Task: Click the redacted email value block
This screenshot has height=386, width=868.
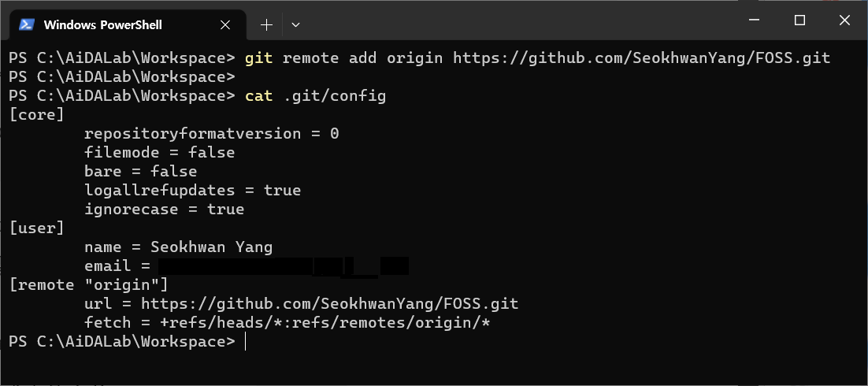Action: pos(284,266)
